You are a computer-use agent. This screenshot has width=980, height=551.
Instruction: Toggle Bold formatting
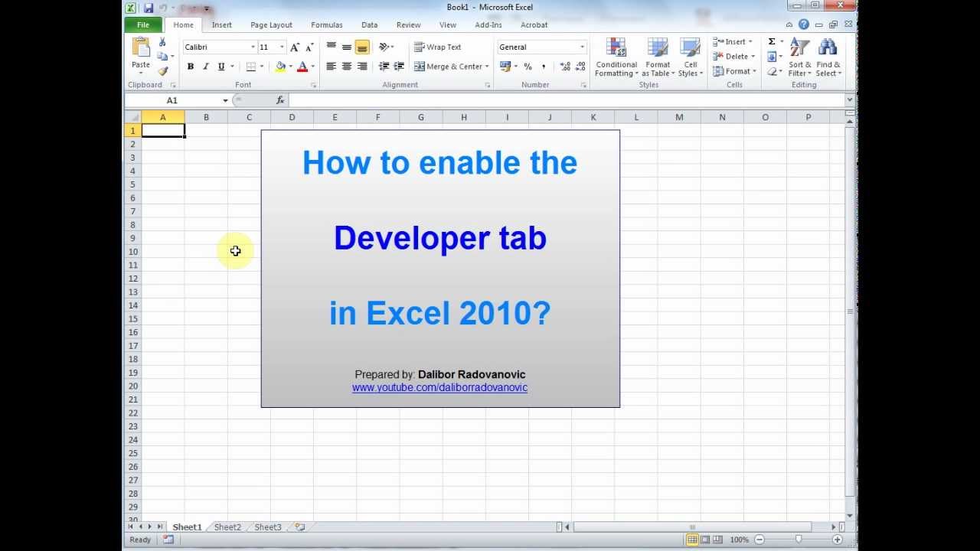click(x=191, y=67)
